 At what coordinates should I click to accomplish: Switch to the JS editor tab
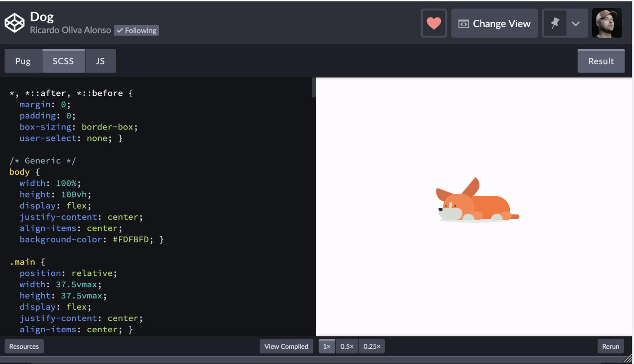tap(100, 61)
